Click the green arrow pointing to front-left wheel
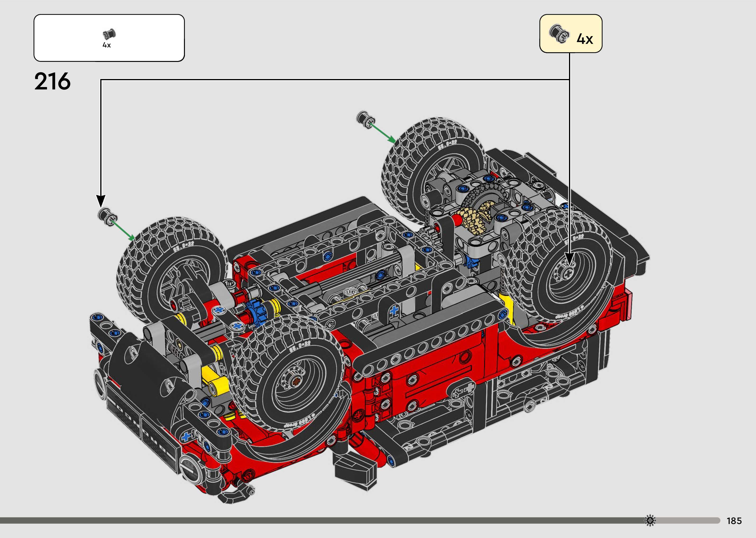This screenshot has width=756, height=538. 123,229
